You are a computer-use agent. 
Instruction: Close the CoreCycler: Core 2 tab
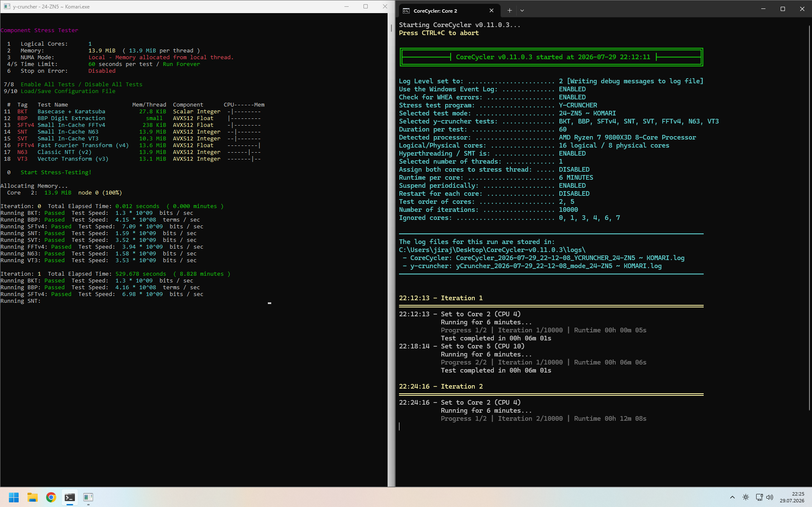click(x=491, y=11)
